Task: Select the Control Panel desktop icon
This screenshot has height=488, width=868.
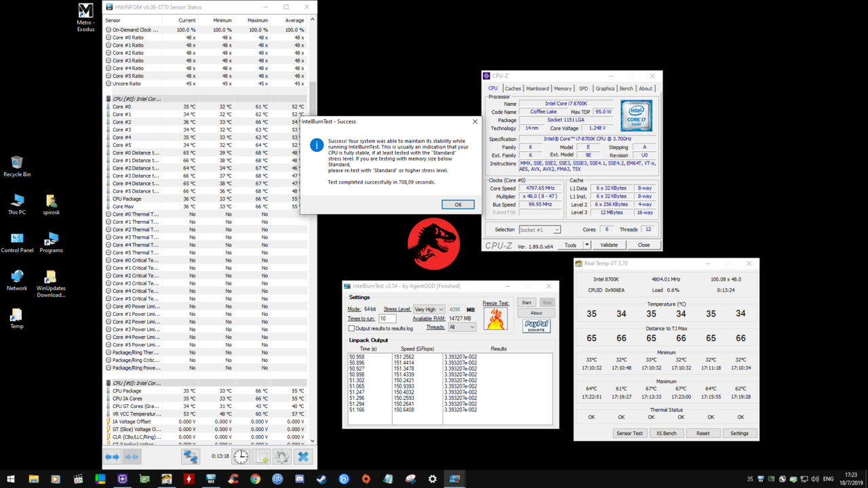Action: [x=17, y=243]
